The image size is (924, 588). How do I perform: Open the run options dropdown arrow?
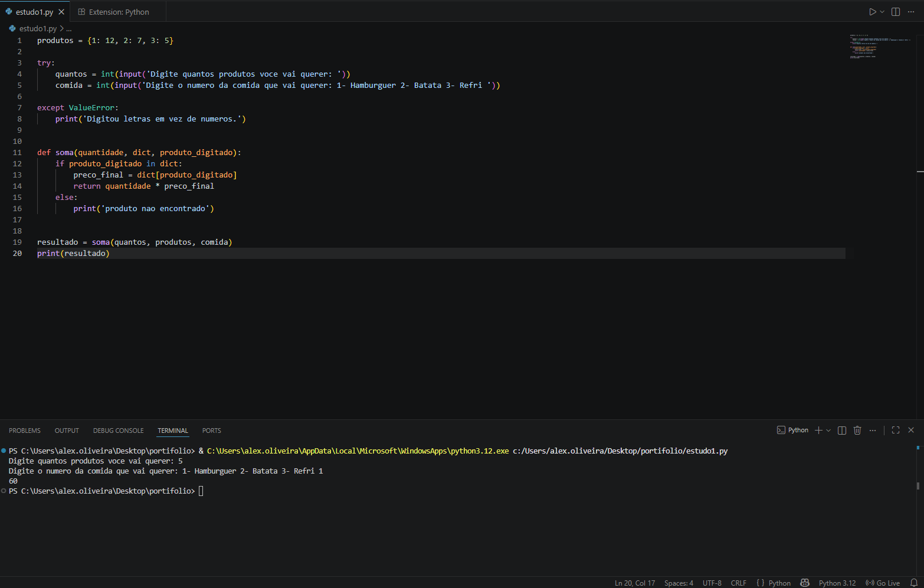[882, 12]
